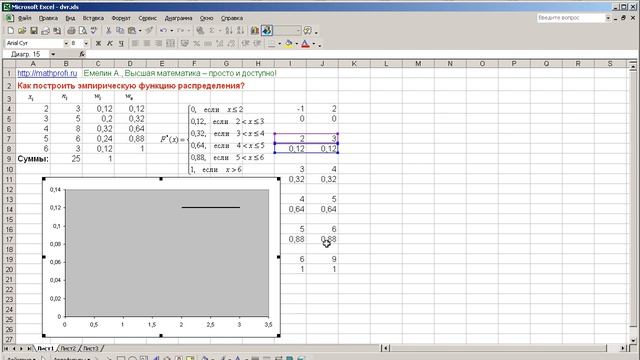The width and height of the screenshot is (640, 360).
Task: Toggle Bold formatting (Ж)
Action: pos(98,43)
